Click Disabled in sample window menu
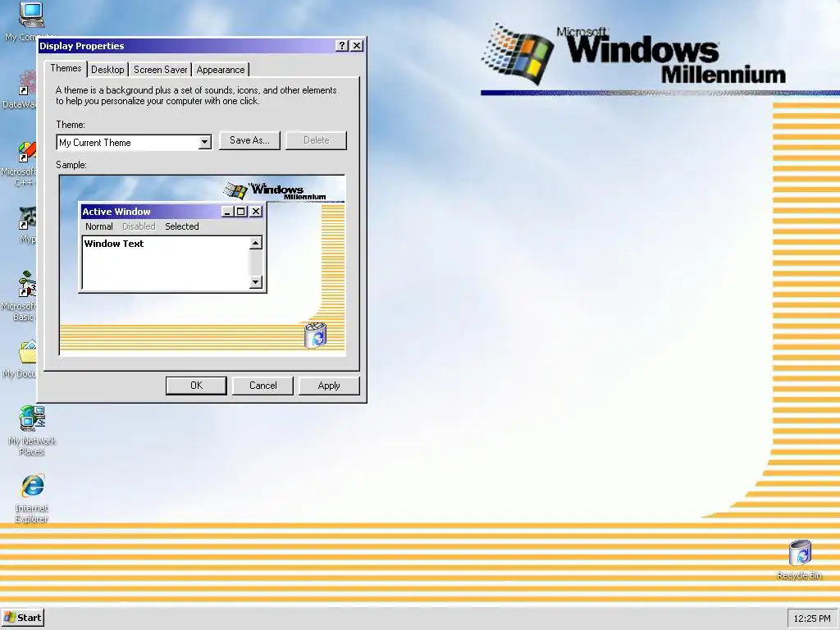The image size is (840, 630). [x=139, y=226]
